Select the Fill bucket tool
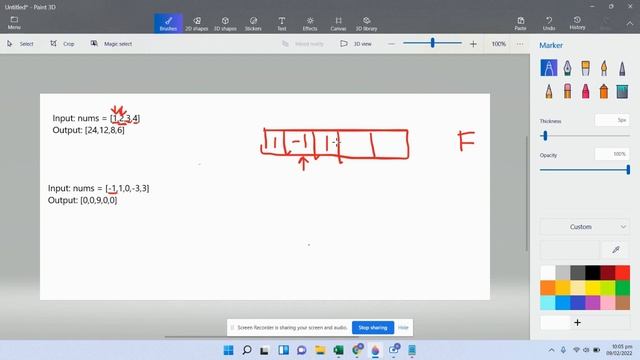Screen dimensions: 640x360 tap(622, 91)
